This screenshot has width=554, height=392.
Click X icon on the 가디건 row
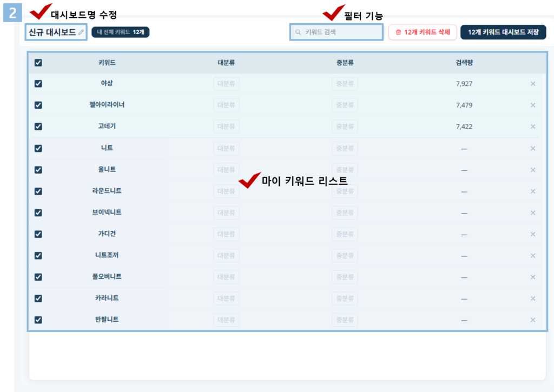click(x=532, y=234)
